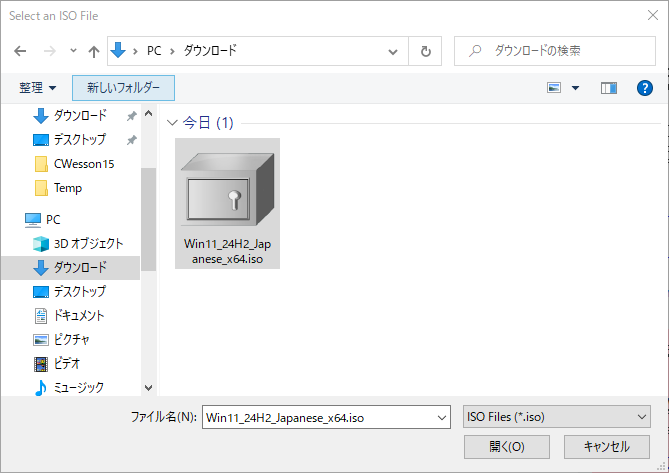Open ミュージック in the tree
This screenshot has width=669, height=473.
[79, 387]
